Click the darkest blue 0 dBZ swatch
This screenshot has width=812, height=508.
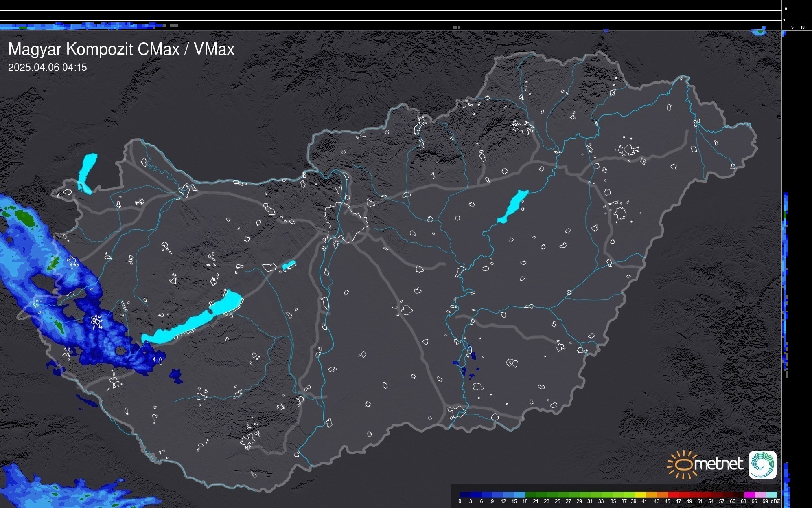click(465, 495)
